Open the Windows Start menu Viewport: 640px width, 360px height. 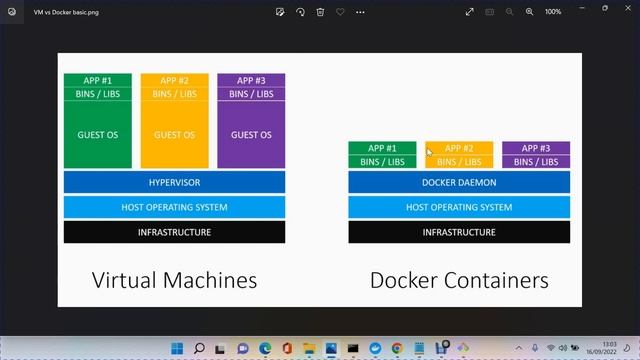[x=177, y=348]
